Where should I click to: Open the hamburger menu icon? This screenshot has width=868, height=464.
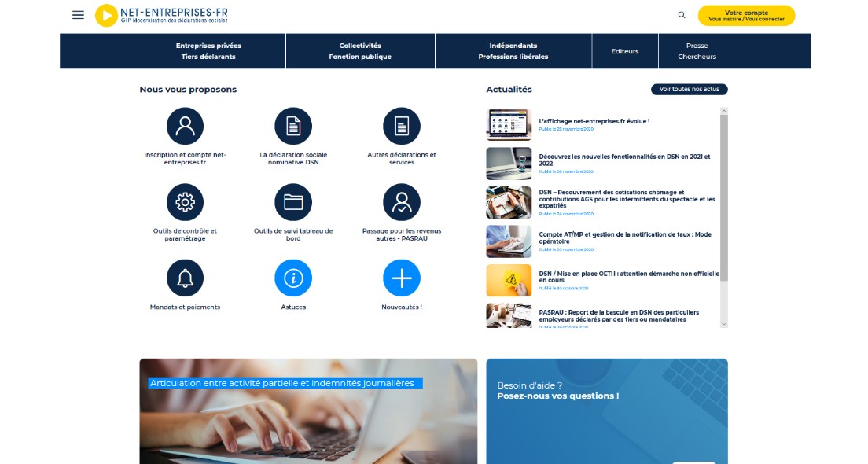point(78,15)
